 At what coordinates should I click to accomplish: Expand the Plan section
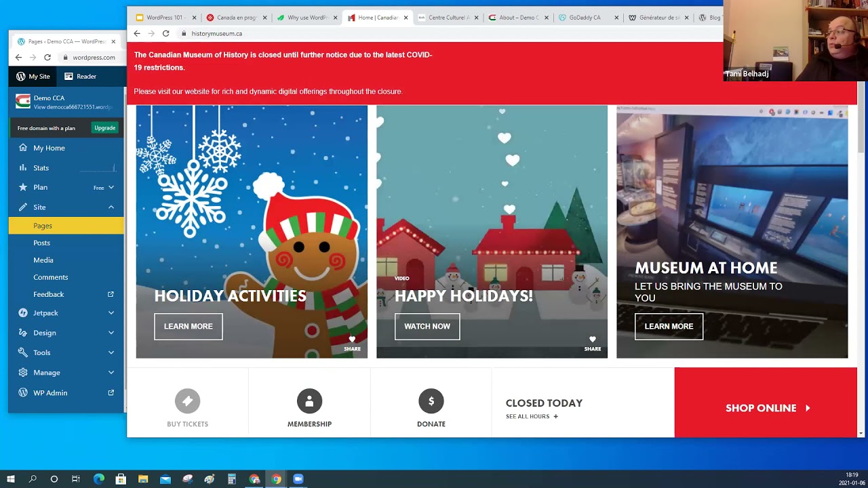[x=111, y=187]
